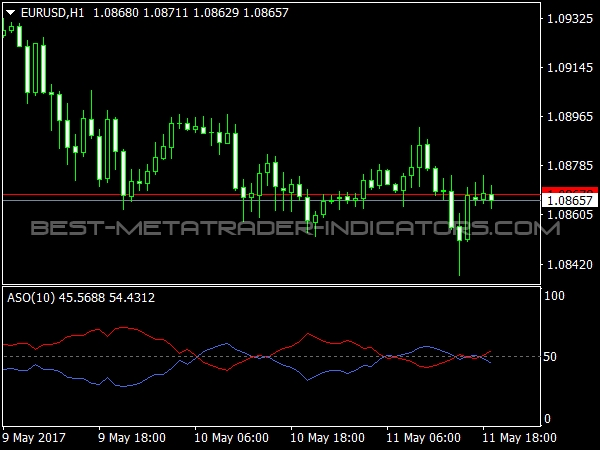The width and height of the screenshot is (600, 450).
Task: Select the OHLC values 1.08680 1.08711 1.08629 1.08657
Action: (191, 13)
